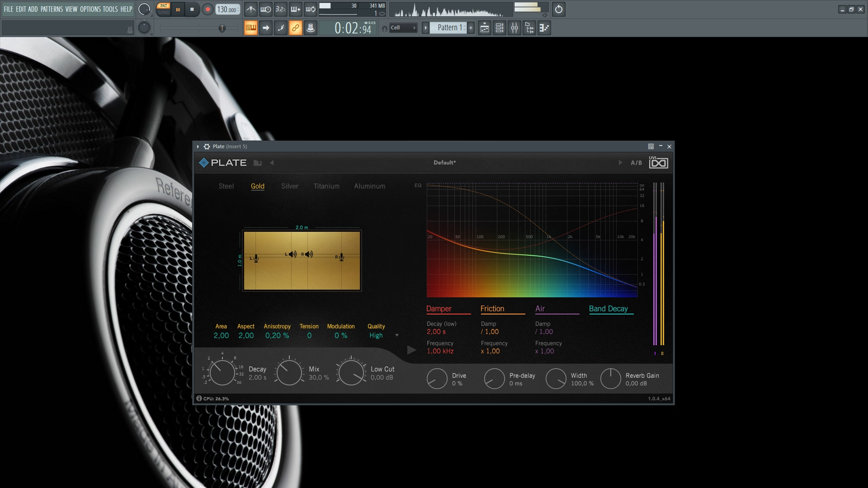Click the Anisotropy value 0,20 %
The height and width of the screenshot is (488, 868).
tap(277, 335)
